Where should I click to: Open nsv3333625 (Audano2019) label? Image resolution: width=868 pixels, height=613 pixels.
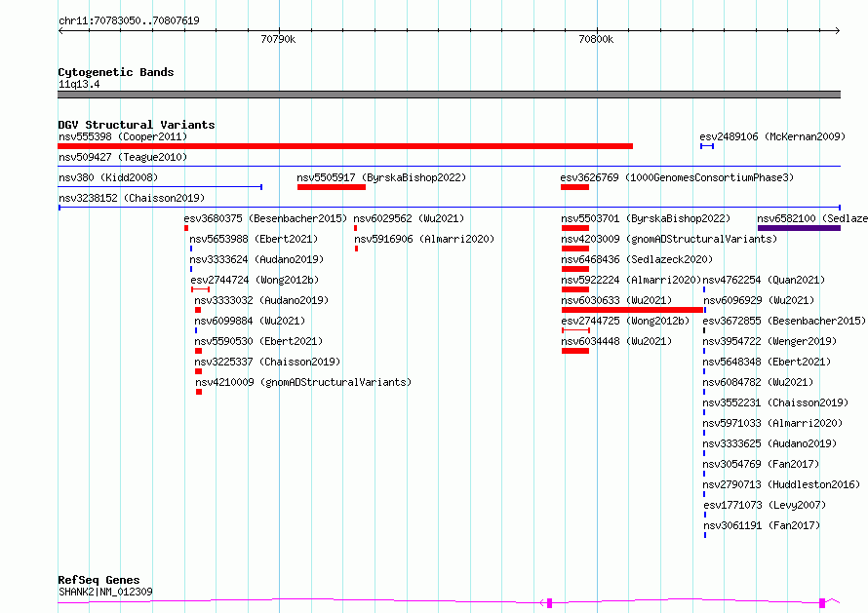[770, 443]
